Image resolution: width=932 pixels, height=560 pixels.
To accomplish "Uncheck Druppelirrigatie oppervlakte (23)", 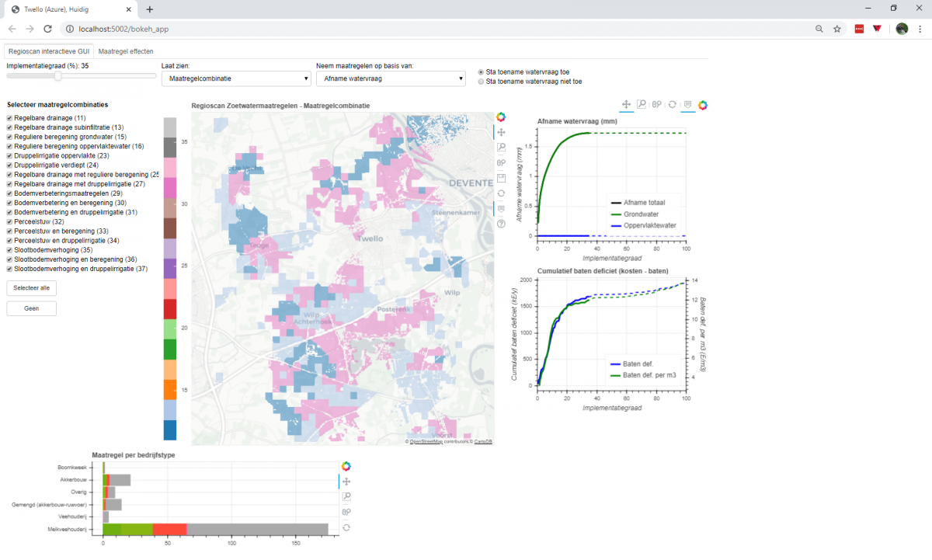I will tap(9, 155).
